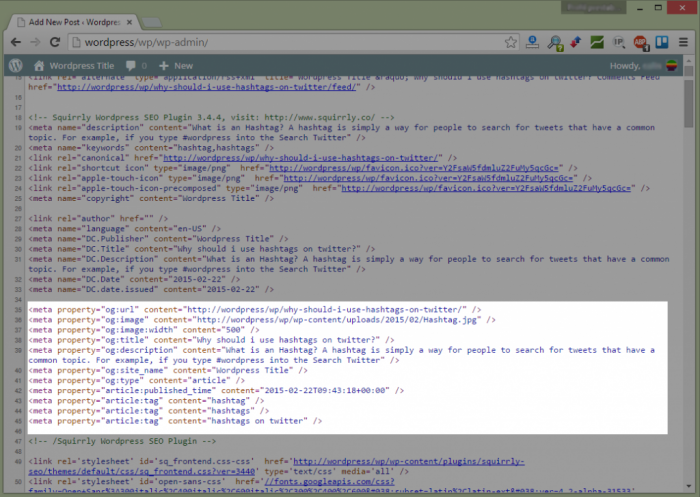The height and width of the screenshot is (497, 700).
Task: Click the WordPress logo in admin bar
Action: point(17,65)
